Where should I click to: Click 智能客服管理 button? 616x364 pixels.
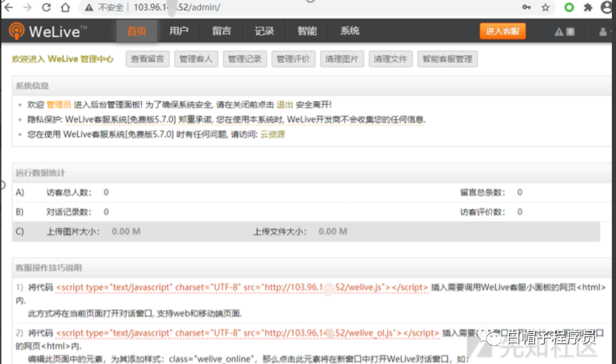click(x=447, y=59)
